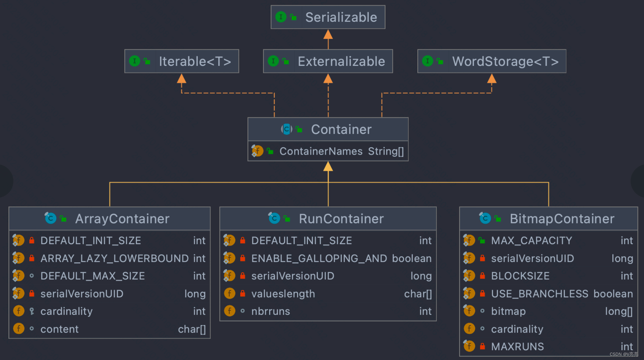
Task: Click the class icon on BitmapContainer
Action: coord(485,218)
